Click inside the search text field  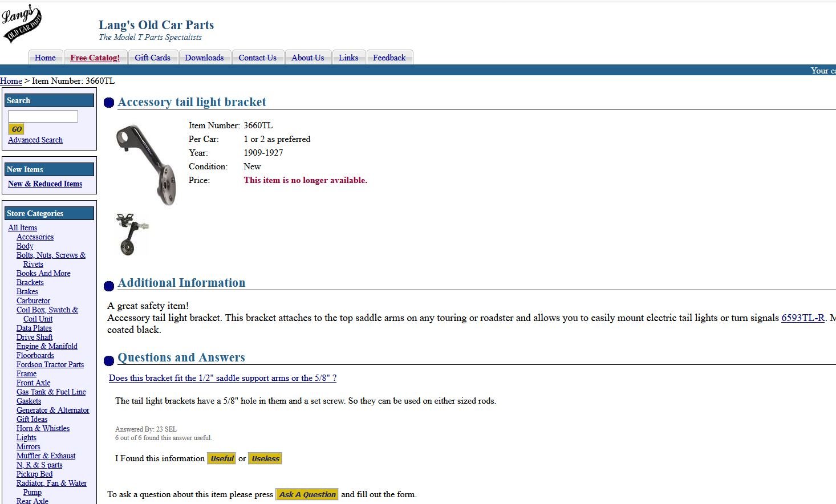click(43, 116)
